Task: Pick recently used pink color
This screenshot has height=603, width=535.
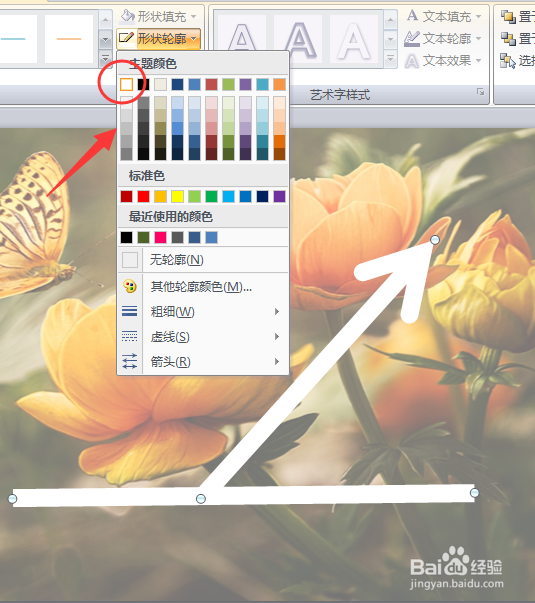Action: point(160,237)
